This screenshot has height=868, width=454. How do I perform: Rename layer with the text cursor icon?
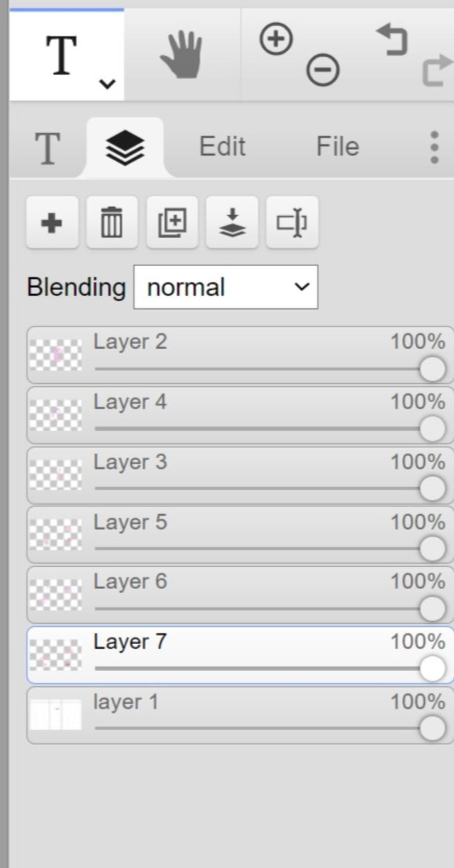292,222
